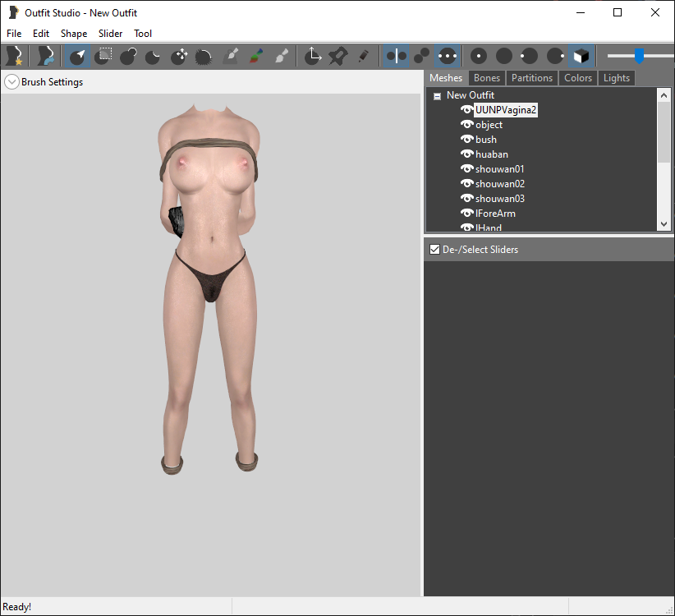Image resolution: width=675 pixels, height=616 pixels.
Task: Click the mesh list scroll down arrow
Action: 664,224
